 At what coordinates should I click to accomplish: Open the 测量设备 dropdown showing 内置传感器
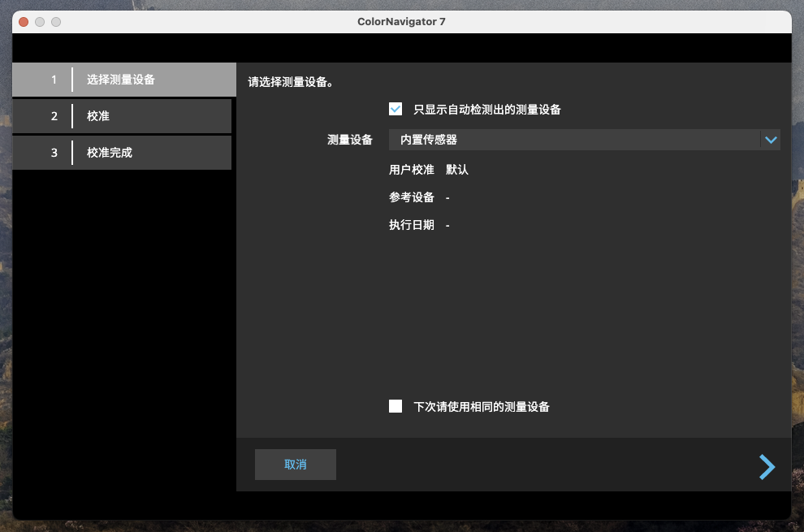pyautogui.click(x=584, y=140)
